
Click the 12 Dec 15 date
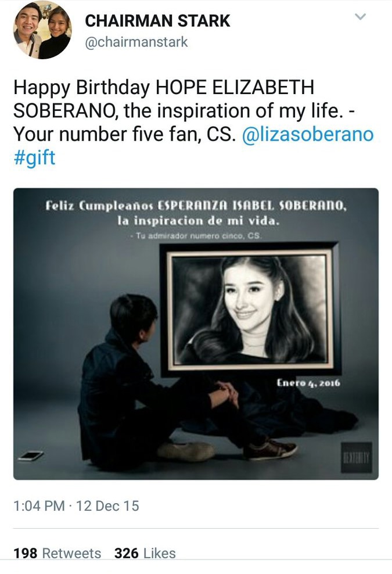(x=107, y=506)
